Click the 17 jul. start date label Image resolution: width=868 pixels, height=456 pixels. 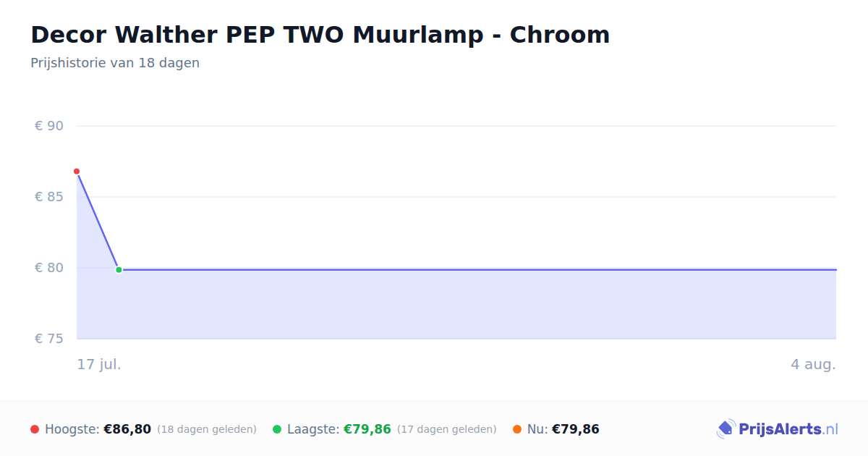[99, 364]
